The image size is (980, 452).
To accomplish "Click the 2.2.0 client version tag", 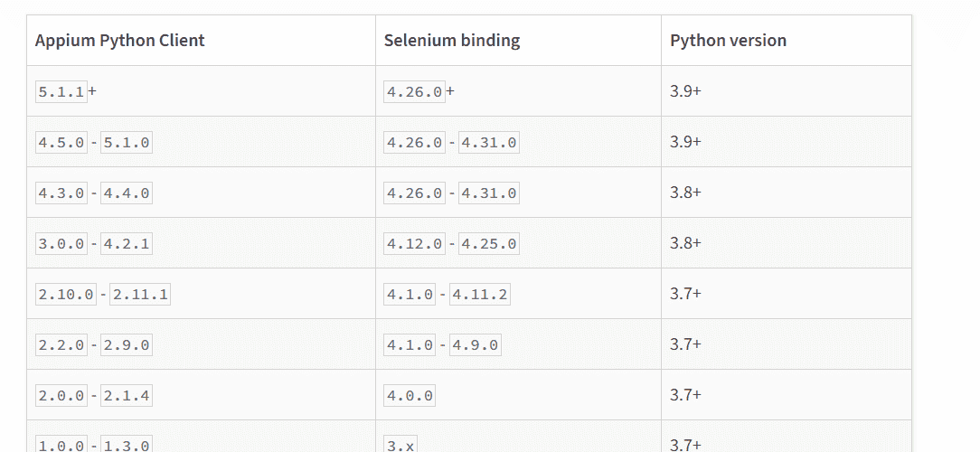I will click(x=61, y=344).
